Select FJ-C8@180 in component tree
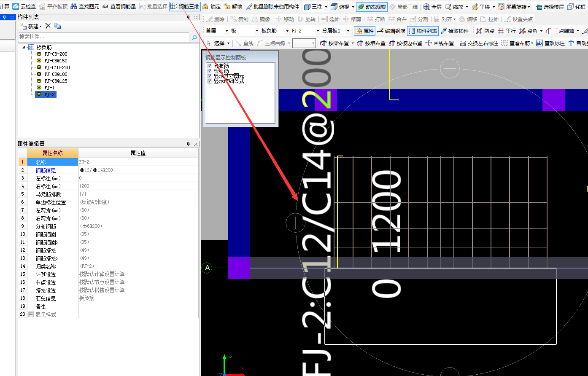 click(56, 74)
